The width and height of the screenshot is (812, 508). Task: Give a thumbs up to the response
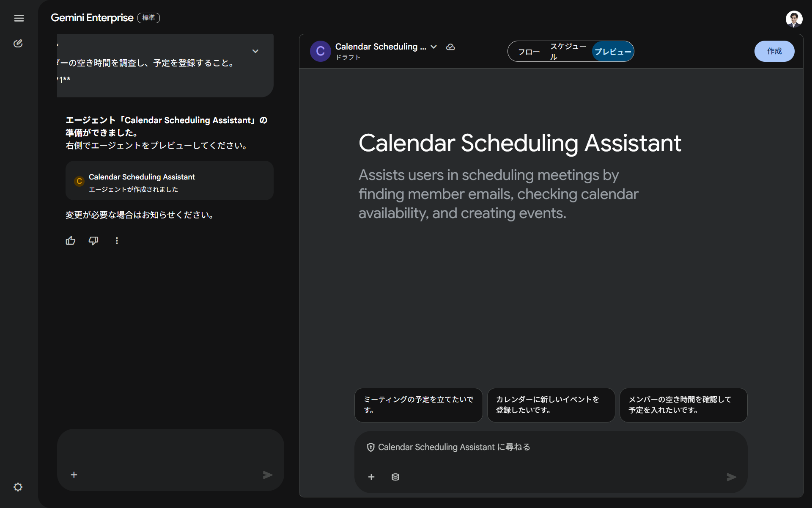pyautogui.click(x=71, y=240)
